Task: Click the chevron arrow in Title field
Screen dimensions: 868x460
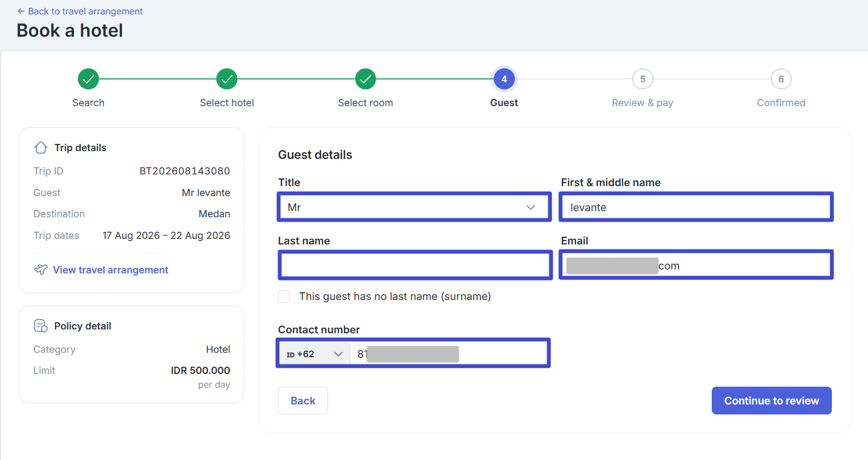Action: (x=530, y=207)
